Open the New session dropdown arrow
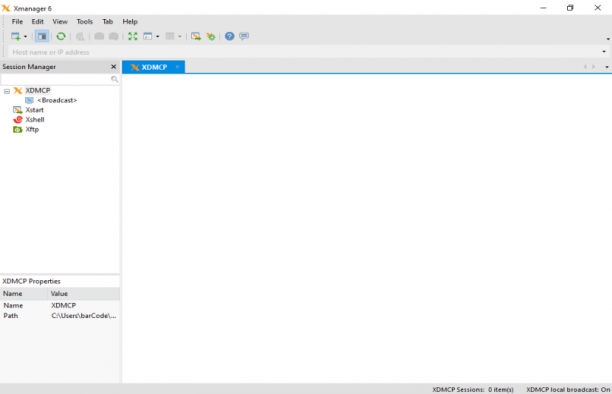 25,37
